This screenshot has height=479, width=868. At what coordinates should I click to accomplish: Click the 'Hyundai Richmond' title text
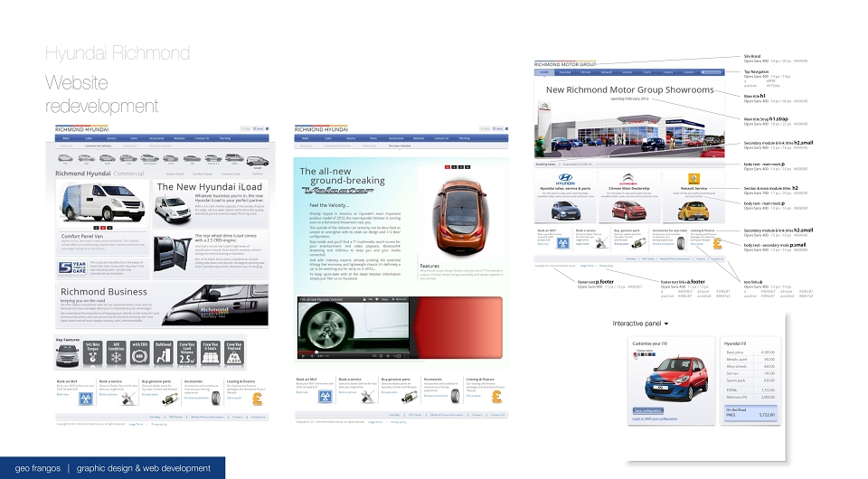point(118,53)
